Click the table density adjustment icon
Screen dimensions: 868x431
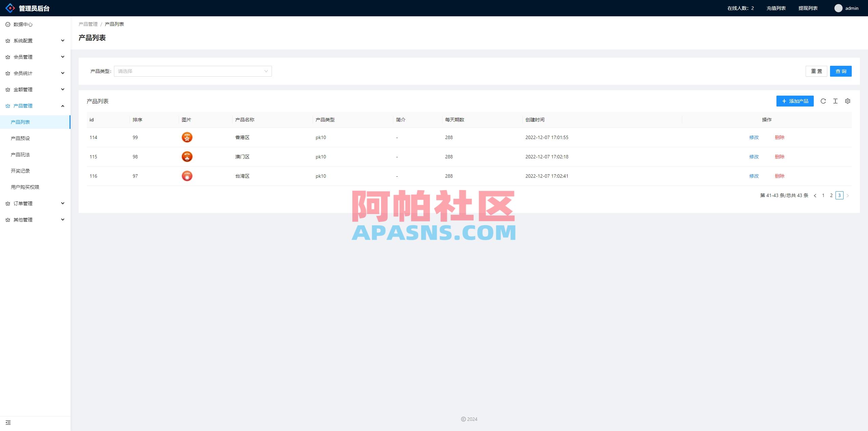pos(835,101)
